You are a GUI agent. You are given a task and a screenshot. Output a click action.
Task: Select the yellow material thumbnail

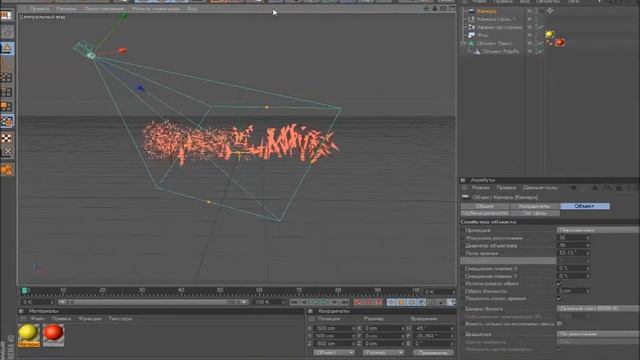point(29,335)
